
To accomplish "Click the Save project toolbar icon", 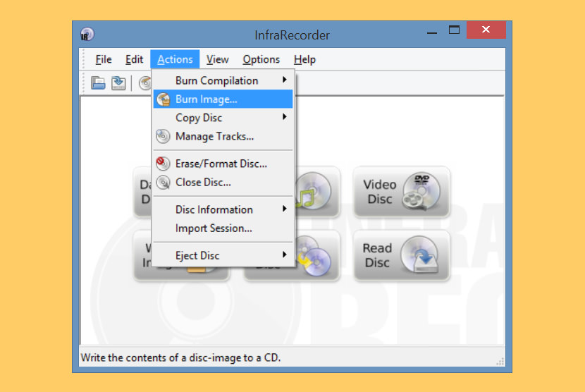I will (x=118, y=83).
